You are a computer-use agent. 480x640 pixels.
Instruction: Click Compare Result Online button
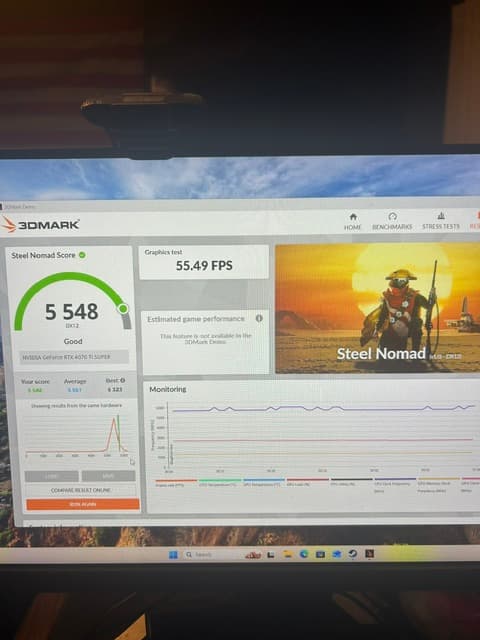pyautogui.click(x=80, y=490)
